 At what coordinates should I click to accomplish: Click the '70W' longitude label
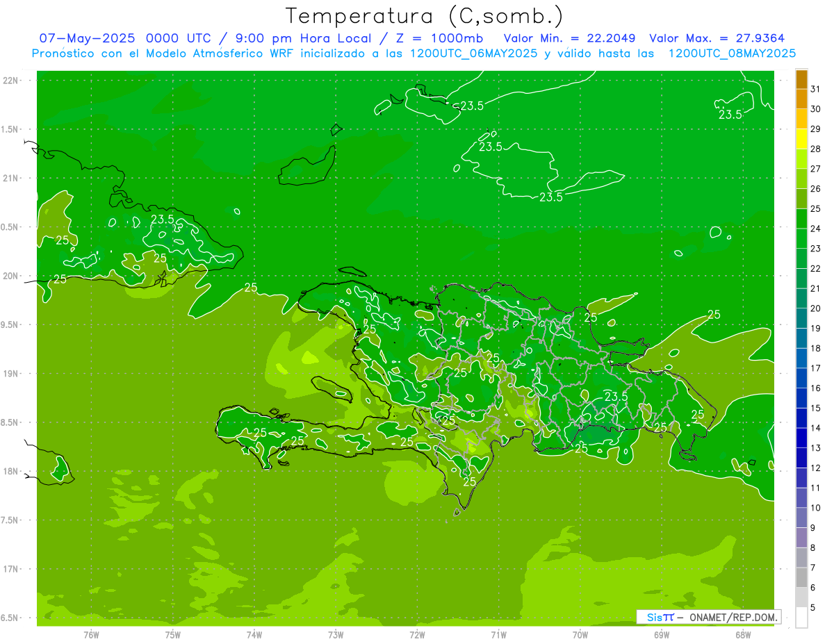580,635
